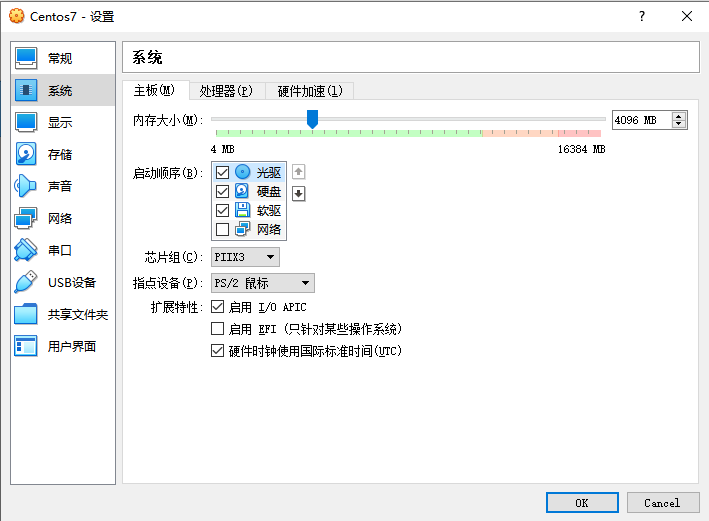709x521 pixels.
Task: Click the help question mark button
Action: [x=642, y=16]
